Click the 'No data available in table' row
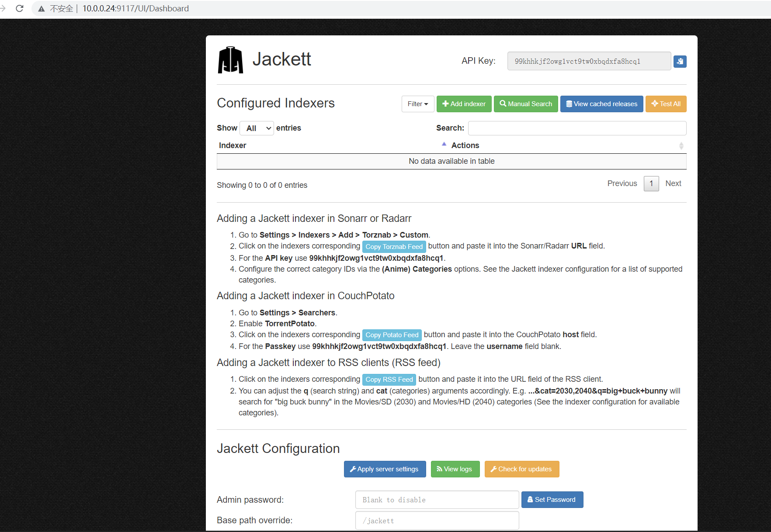771x532 pixels. [x=451, y=161]
